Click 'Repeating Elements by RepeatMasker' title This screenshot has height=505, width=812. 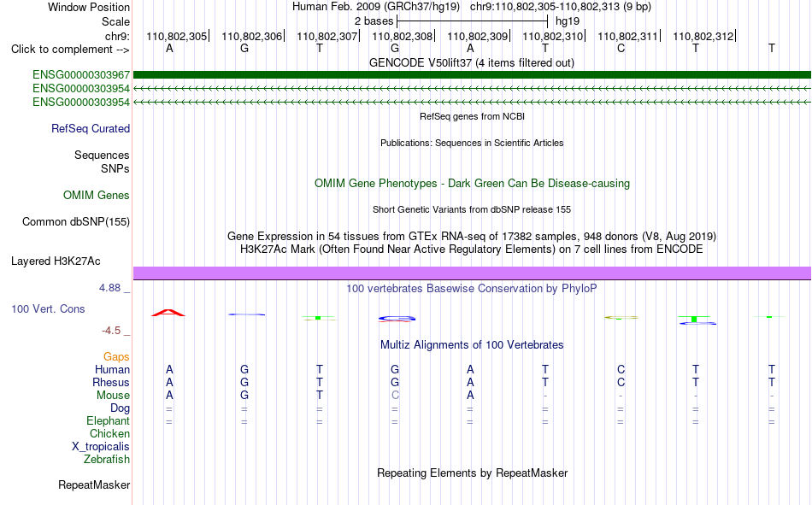click(x=472, y=473)
